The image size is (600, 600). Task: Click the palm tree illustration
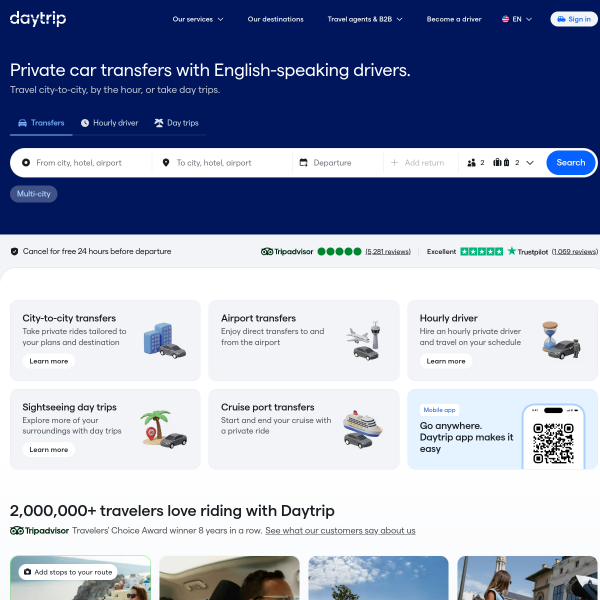coord(164,429)
